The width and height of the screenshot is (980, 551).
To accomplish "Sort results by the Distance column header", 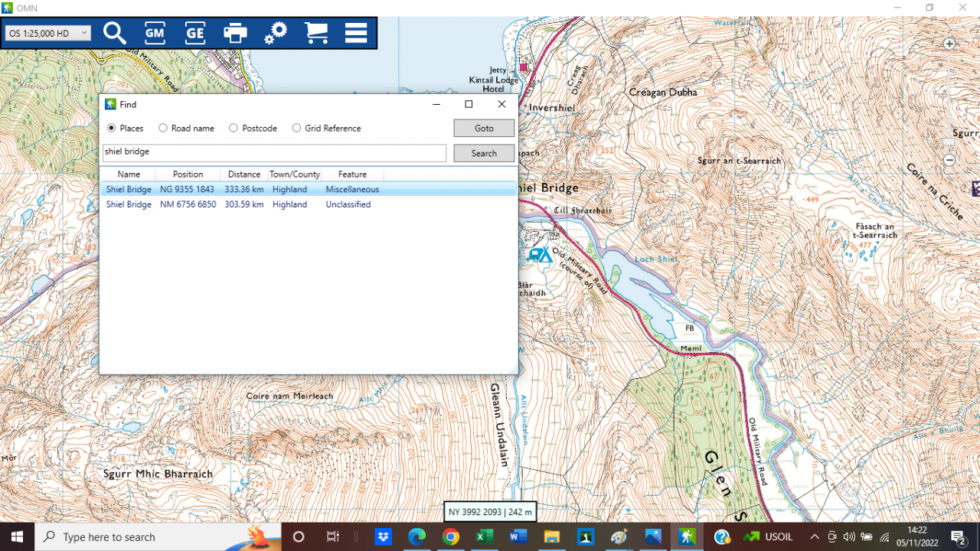I will click(243, 174).
